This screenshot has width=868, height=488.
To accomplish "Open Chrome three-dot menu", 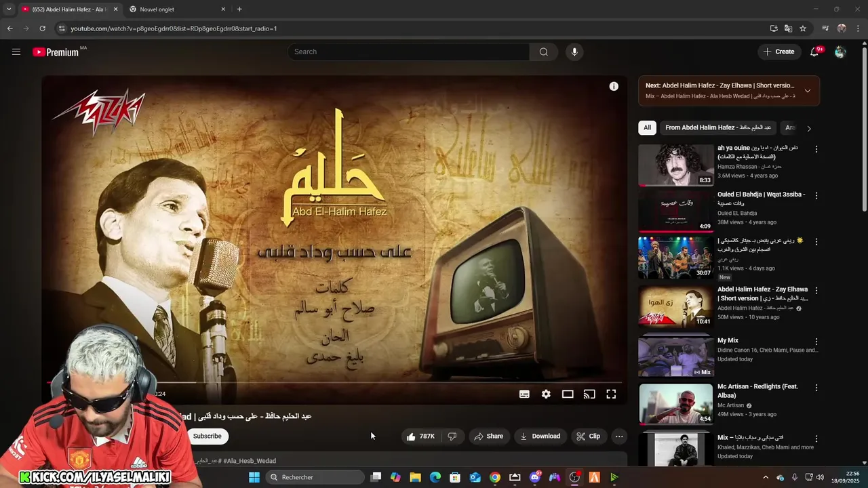I will pos(859,28).
